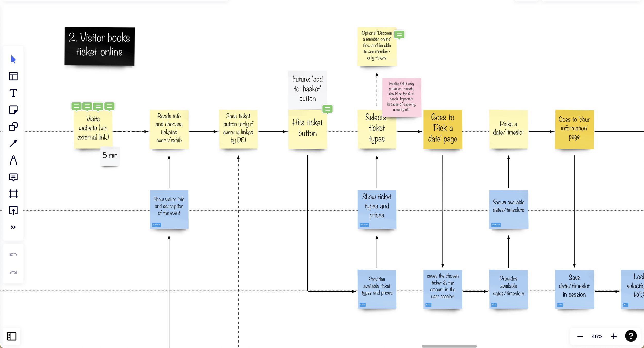
Task: Click Website tag on 'Show visitor info' note
Action: pyautogui.click(x=156, y=225)
